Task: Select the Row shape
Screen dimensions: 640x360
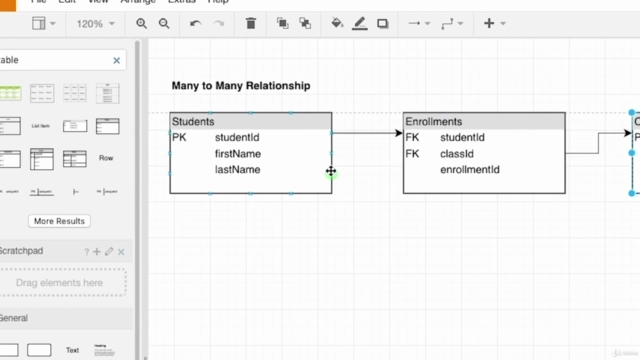Action: point(106,158)
